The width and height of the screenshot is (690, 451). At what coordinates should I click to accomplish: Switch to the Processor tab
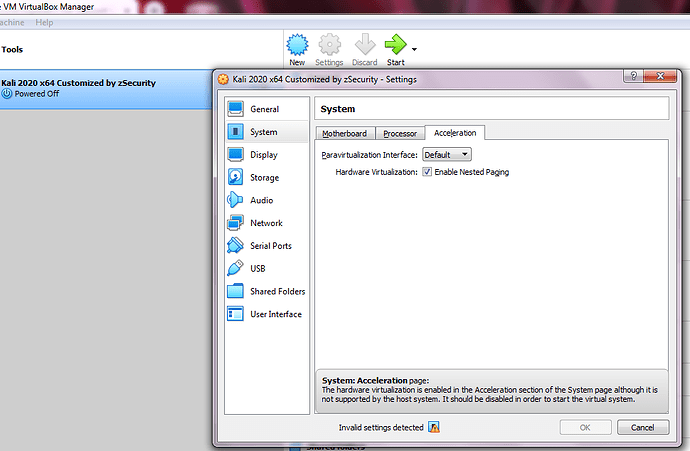pyautogui.click(x=400, y=133)
